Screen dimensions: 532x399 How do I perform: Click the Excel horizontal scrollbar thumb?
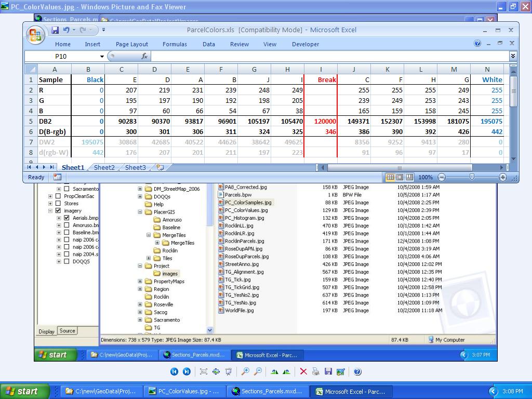click(x=400, y=167)
